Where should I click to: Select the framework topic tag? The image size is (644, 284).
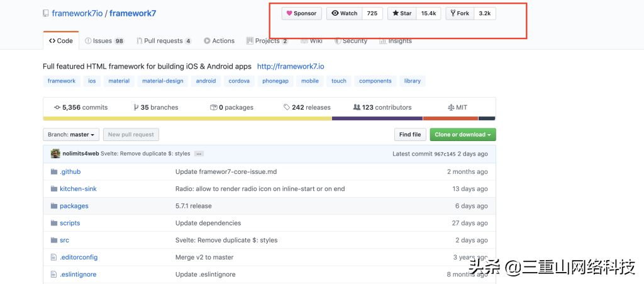62,81
